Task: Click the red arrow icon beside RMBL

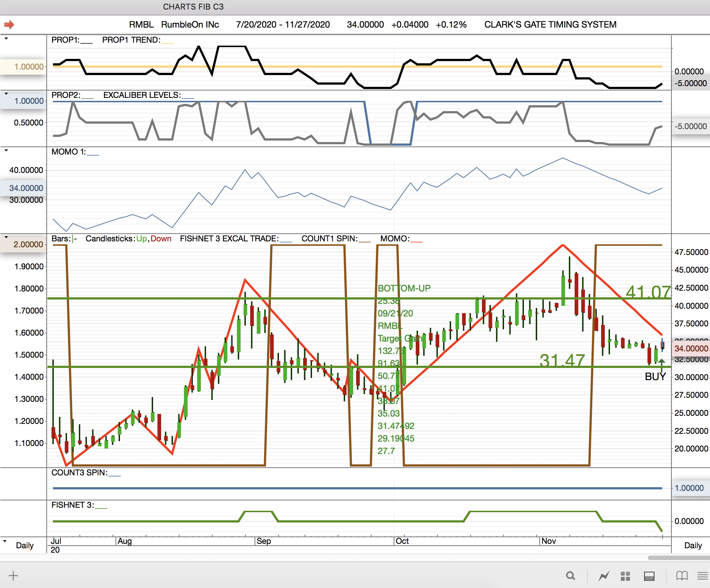Action: click(x=9, y=25)
